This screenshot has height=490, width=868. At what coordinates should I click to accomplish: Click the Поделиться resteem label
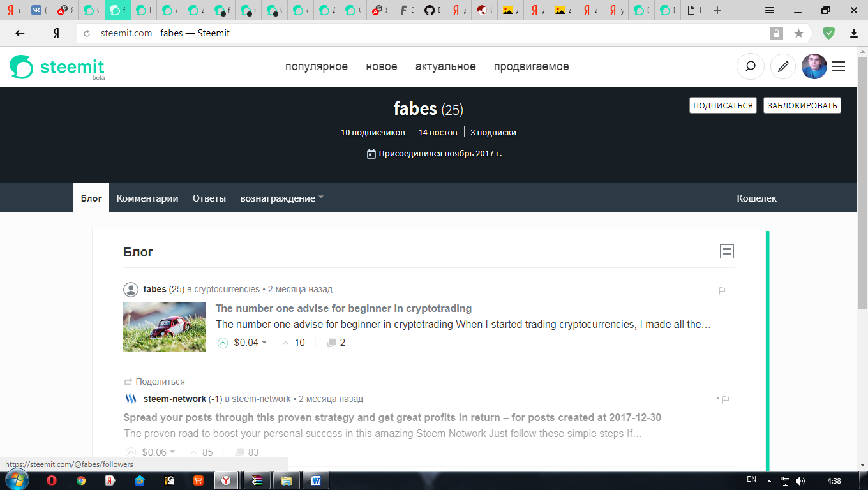pos(160,382)
